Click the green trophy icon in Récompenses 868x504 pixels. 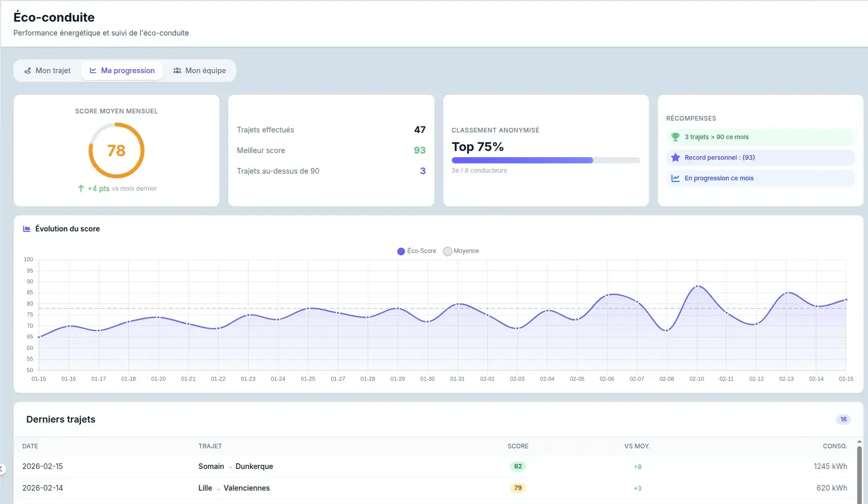click(x=675, y=137)
